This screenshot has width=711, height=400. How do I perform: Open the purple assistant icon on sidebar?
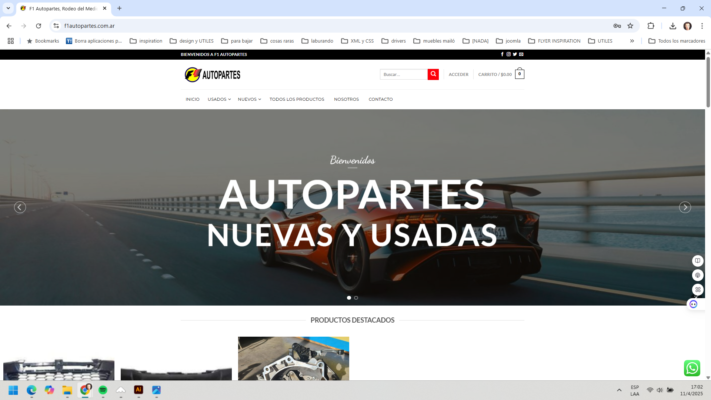coord(693,304)
